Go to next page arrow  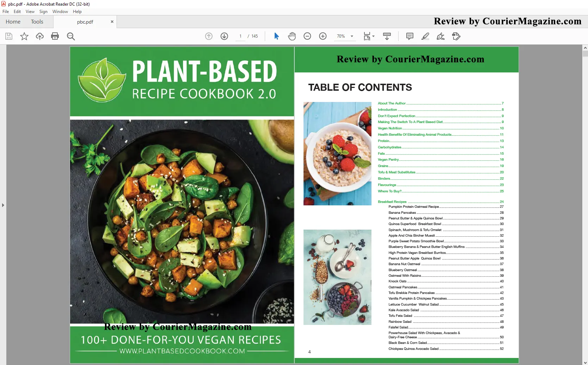(x=224, y=36)
